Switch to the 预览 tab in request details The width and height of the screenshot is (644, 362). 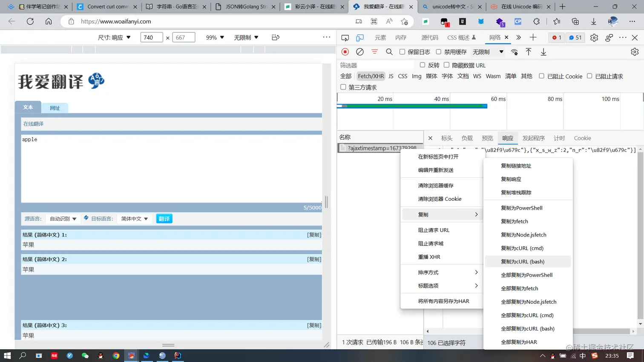[487, 138]
